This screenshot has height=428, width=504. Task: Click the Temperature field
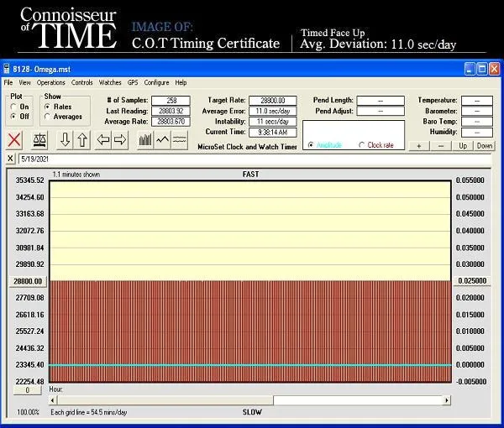pyautogui.click(x=477, y=101)
